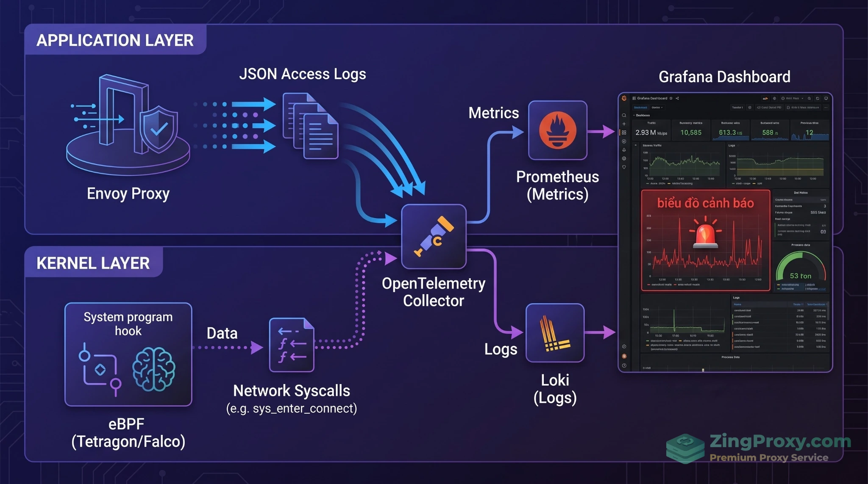The width and height of the screenshot is (868, 484).
Task: Click the refresh icon in the Grafana top bar
Action: (x=818, y=98)
